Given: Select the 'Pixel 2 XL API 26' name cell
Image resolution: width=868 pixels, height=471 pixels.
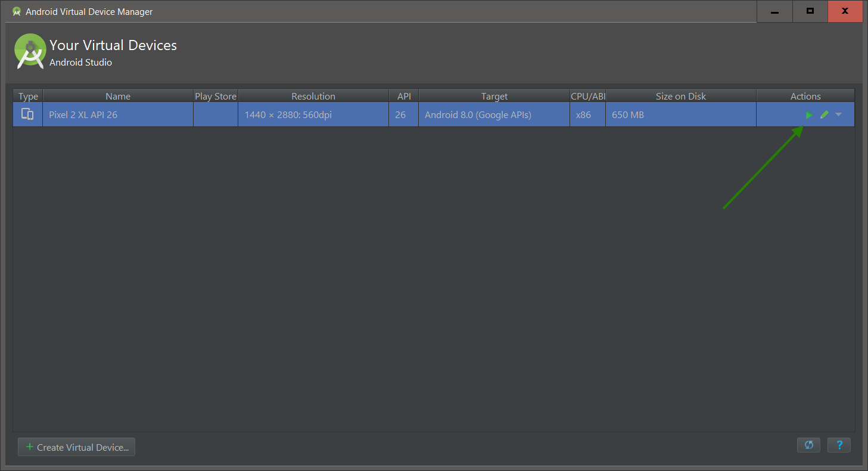Looking at the screenshot, I should click(x=118, y=114).
